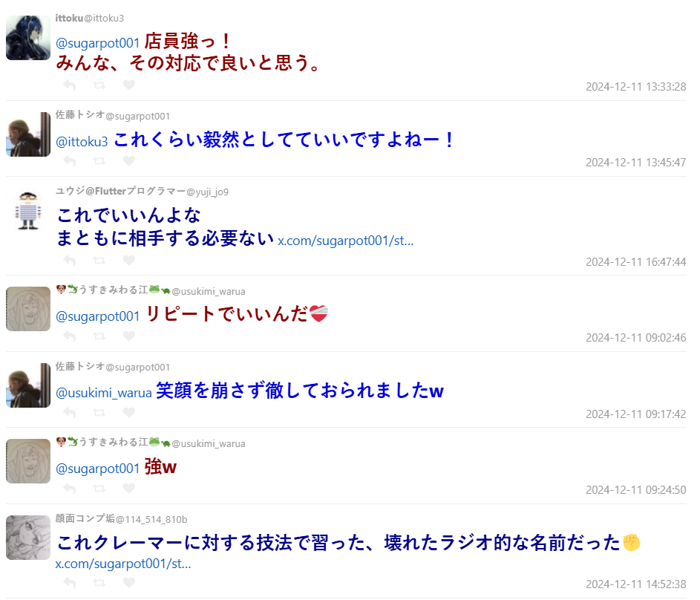The width and height of the screenshot is (700, 600).
Task: Retweet the 顔面コンプ垢 tweet
Action: click(x=99, y=583)
